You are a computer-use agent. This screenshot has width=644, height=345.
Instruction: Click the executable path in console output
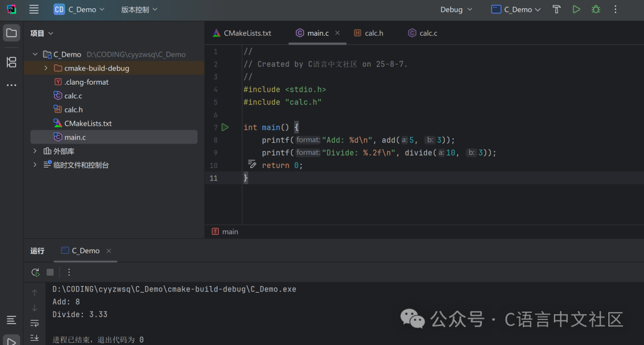pyautogui.click(x=174, y=289)
